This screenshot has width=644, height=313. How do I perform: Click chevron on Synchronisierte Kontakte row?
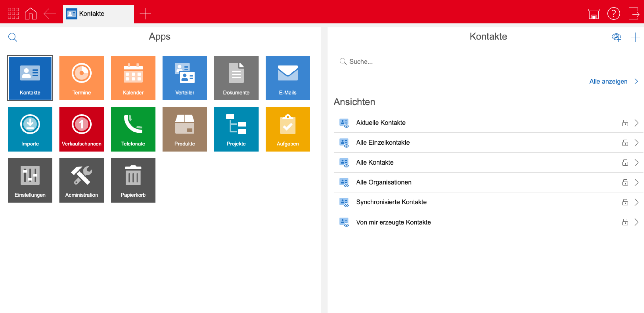tap(637, 202)
